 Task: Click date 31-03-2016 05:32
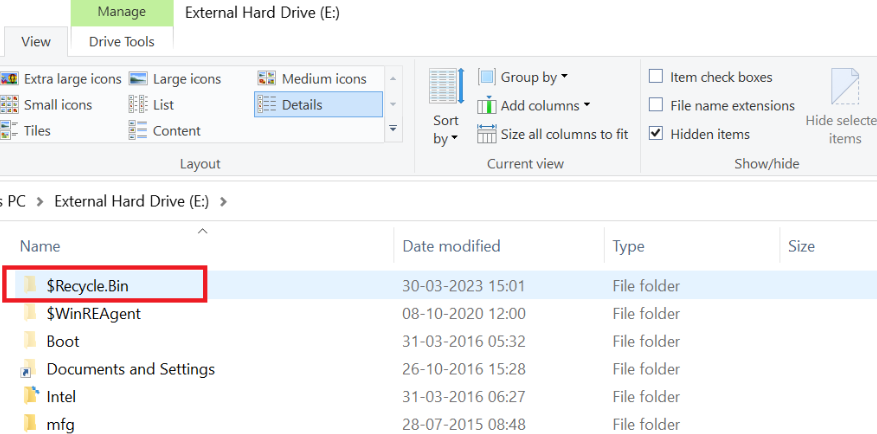coord(464,341)
